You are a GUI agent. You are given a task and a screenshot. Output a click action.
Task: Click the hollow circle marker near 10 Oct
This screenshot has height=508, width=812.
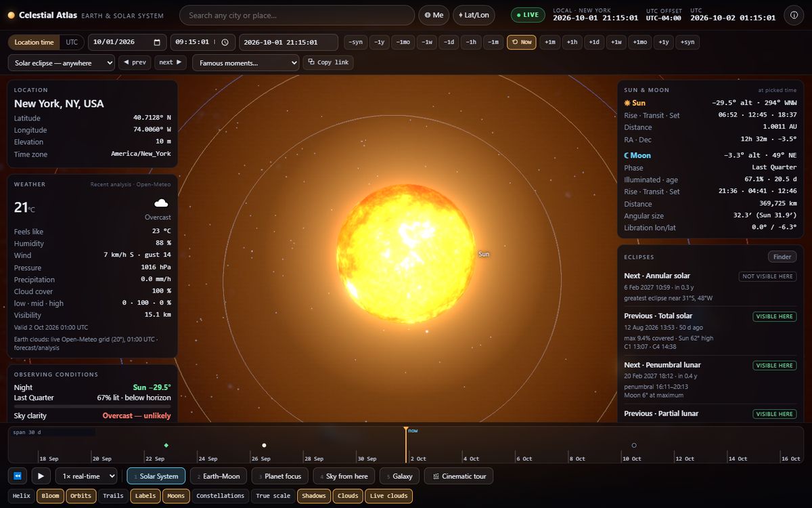pyautogui.click(x=634, y=445)
